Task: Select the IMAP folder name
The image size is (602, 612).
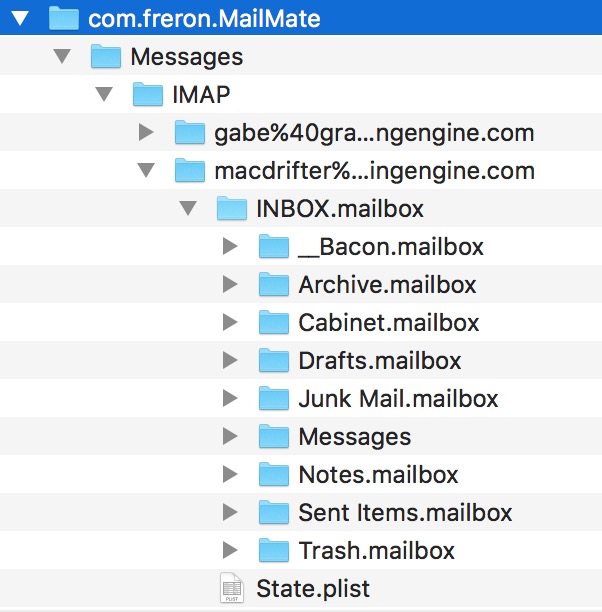Action: click(x=201, y=94)
